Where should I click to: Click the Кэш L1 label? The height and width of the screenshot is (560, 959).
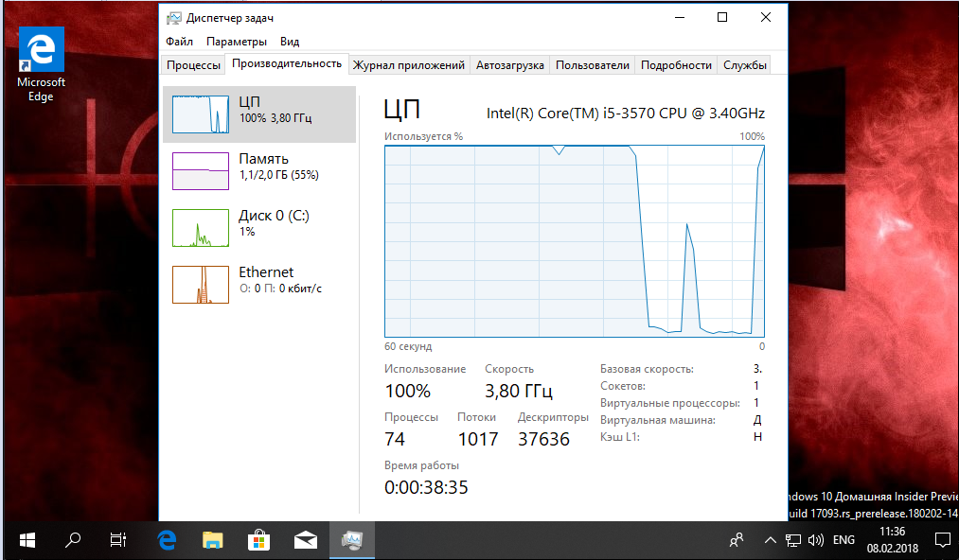pos(619,437)
